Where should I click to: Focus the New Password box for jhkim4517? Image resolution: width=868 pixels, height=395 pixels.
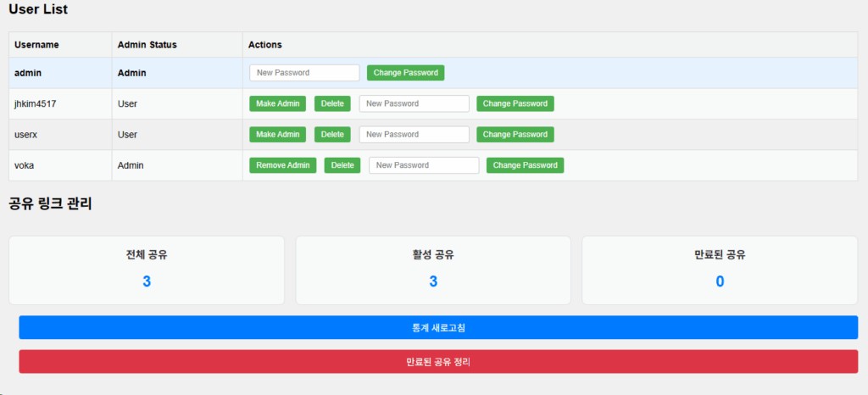tap(414, 103)
